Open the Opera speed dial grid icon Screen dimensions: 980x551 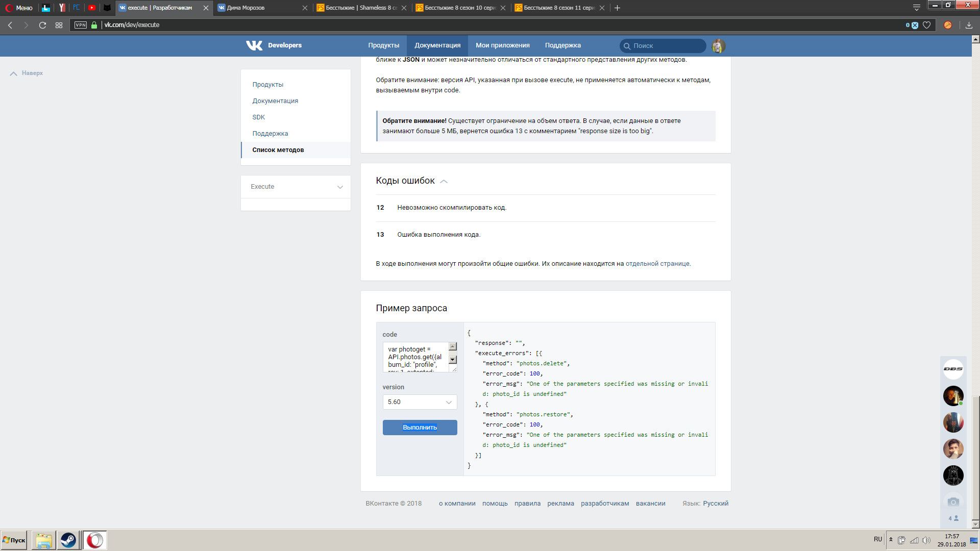59,25
